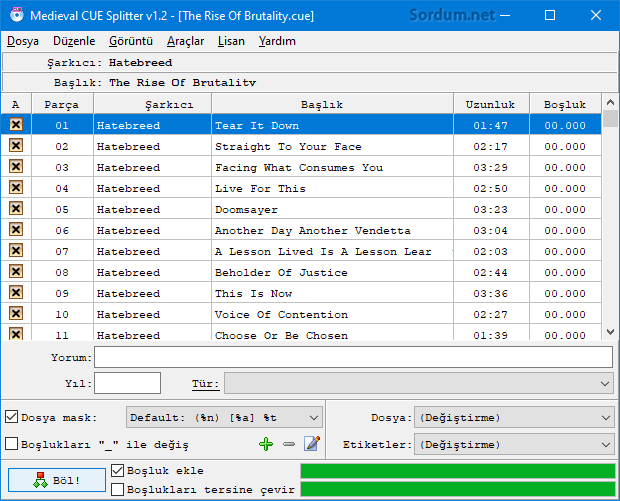
Task: Uncheck track 08 Beholder Of Justice
Action: 16,271
